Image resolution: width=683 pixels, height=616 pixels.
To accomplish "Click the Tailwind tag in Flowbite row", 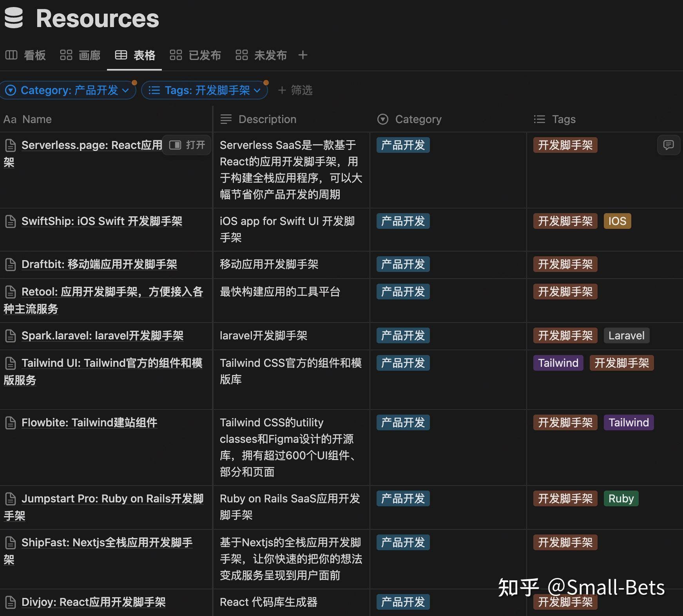I will [x=629, y=422].
